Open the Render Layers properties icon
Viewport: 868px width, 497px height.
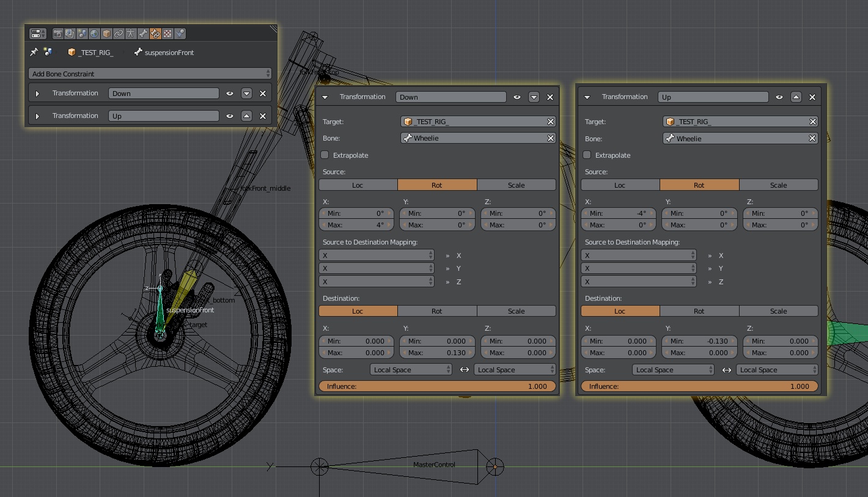click(x=70, y=34)
